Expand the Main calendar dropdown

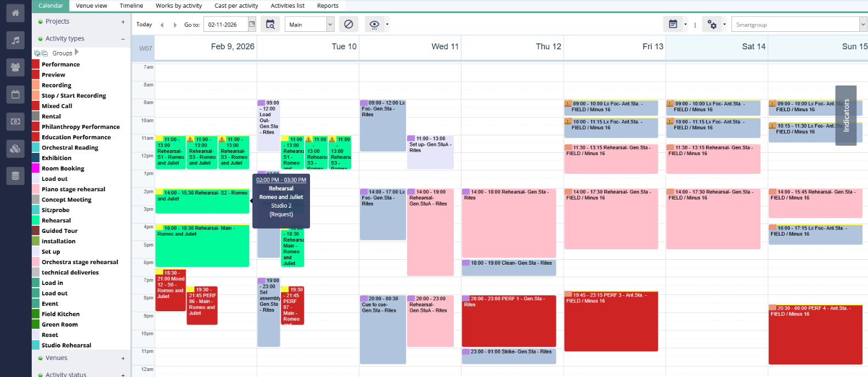[x=330, y=25]
